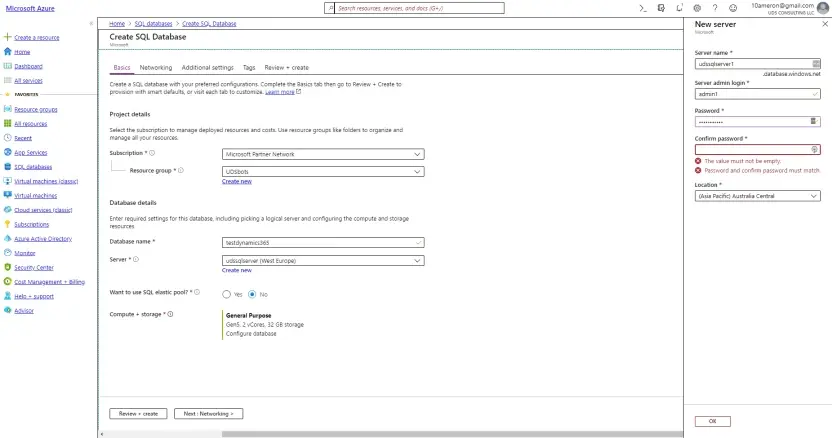The image size is (832, 438).
Task: Click Create new under Resource group
Action: pos(237,182)
